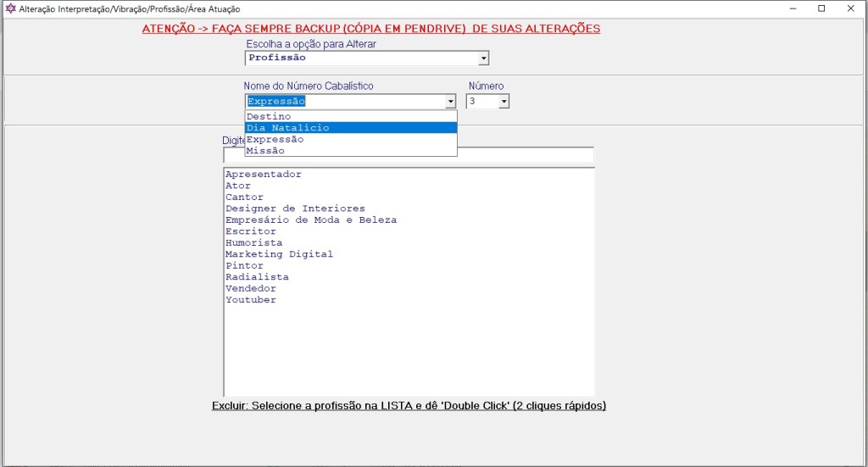Viewport: 868px width, 467px height.
Task: Open the 'Profissão' option dropdown arrow
Action: coord(483,58)
